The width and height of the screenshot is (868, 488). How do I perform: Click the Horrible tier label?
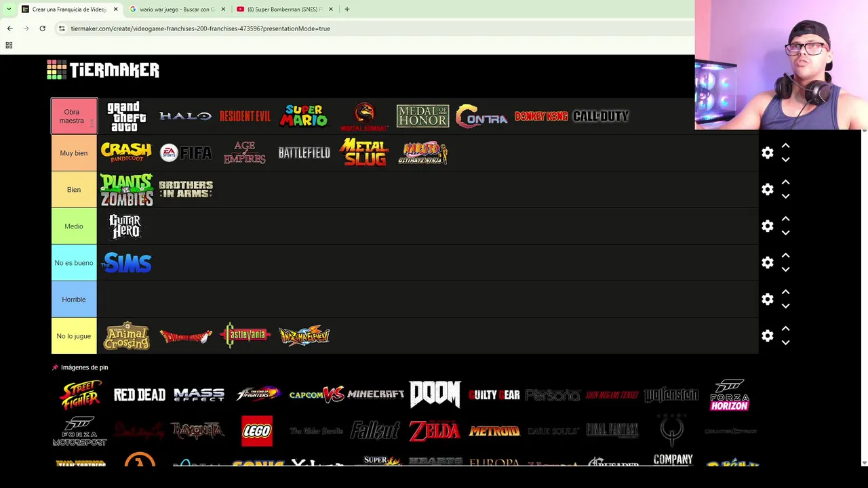pyautogui.click(x=74, y=300)
